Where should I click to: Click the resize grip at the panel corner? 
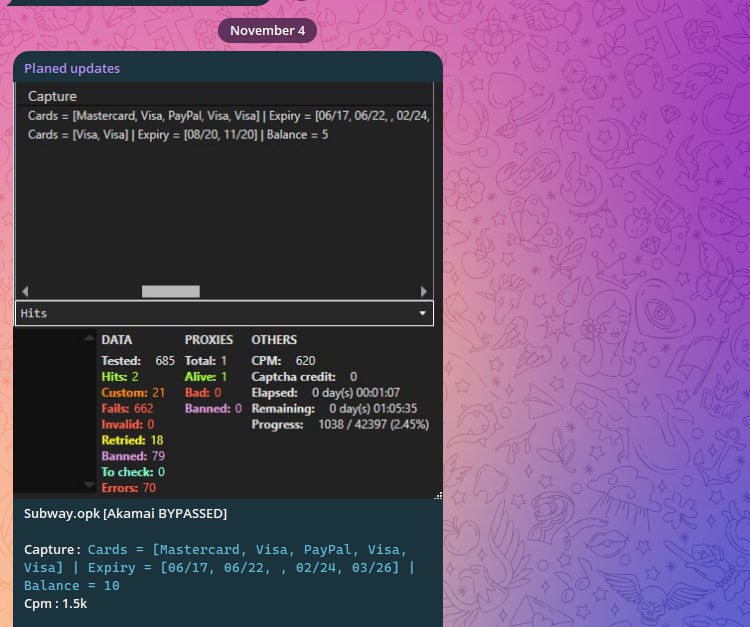(x=437, y=495)
